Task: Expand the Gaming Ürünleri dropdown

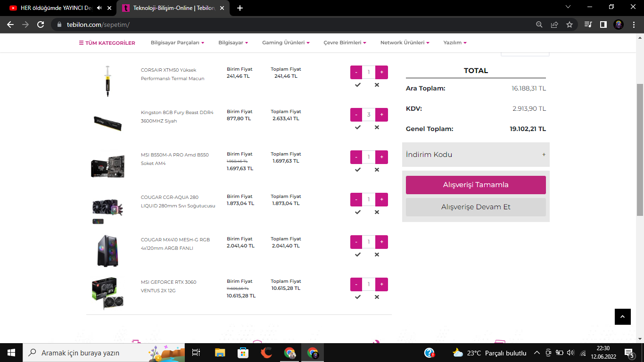Action: coord(286,43)
